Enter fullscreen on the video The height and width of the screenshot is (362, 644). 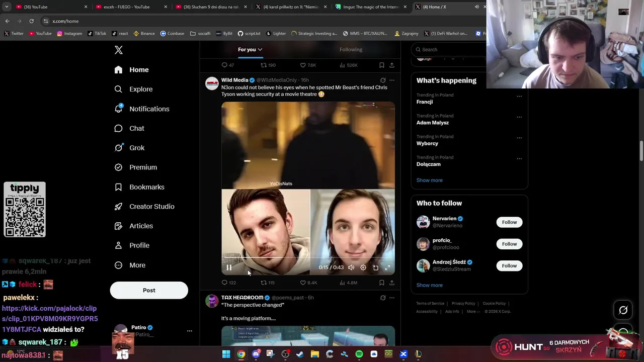[387, 267]
